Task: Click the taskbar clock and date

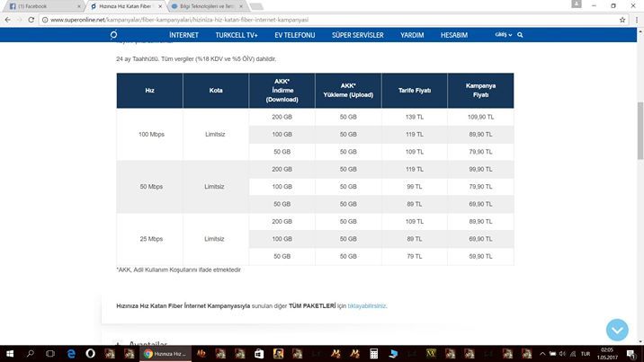Action: point(607,353)
